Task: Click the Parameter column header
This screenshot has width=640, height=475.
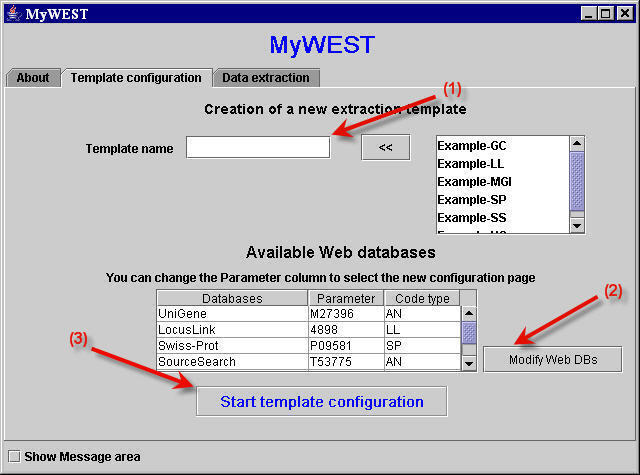Action: pyautogui.click(x=346, y=298)
